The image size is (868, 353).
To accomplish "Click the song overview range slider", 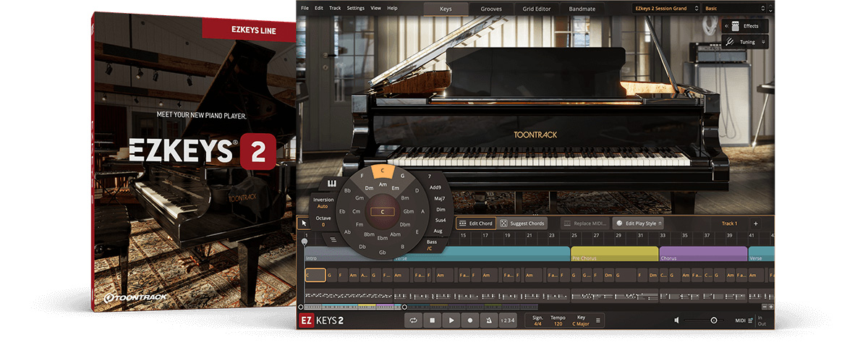I will 353,307.
